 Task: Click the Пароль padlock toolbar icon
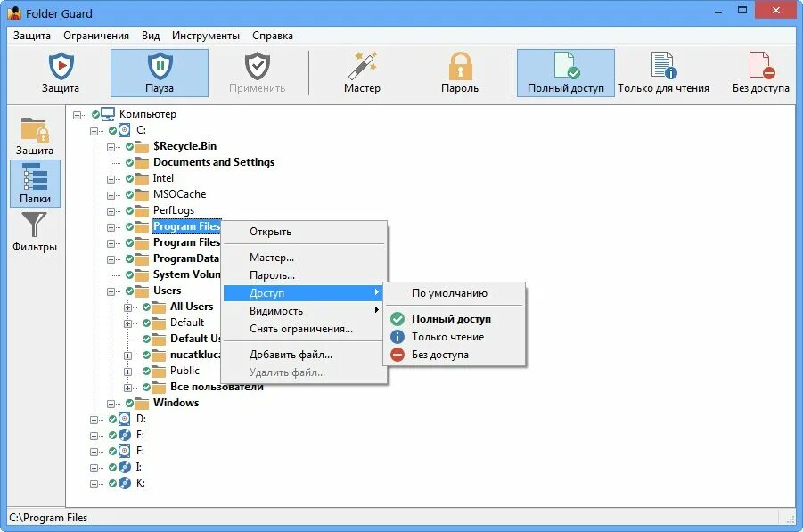coord(460,66)
